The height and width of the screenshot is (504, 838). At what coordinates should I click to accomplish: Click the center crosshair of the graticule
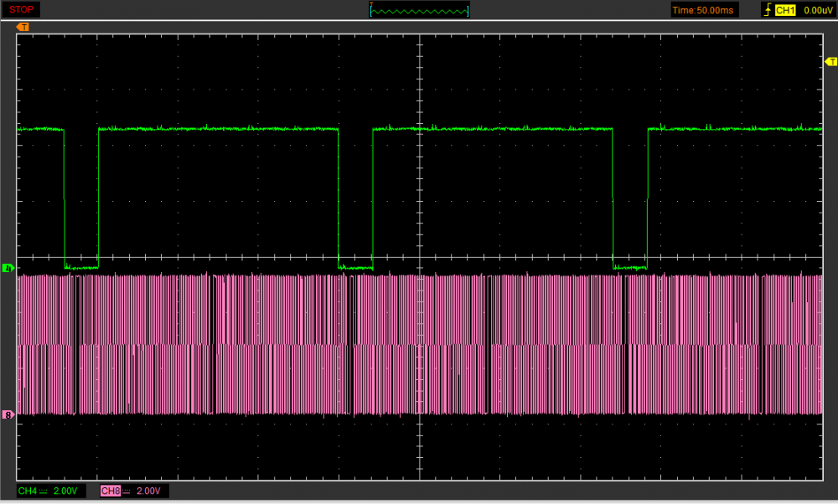pos(419,257)
